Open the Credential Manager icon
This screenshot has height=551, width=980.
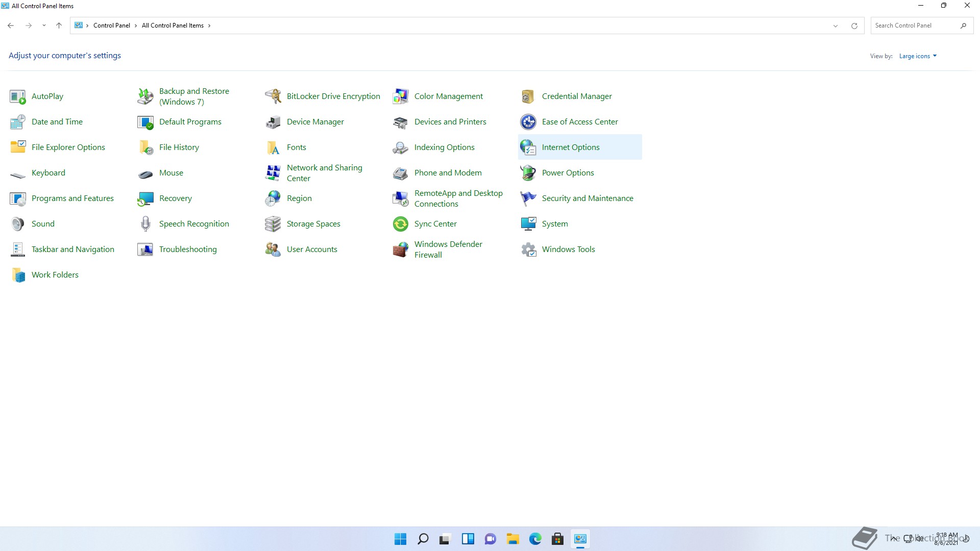(528, 96)
